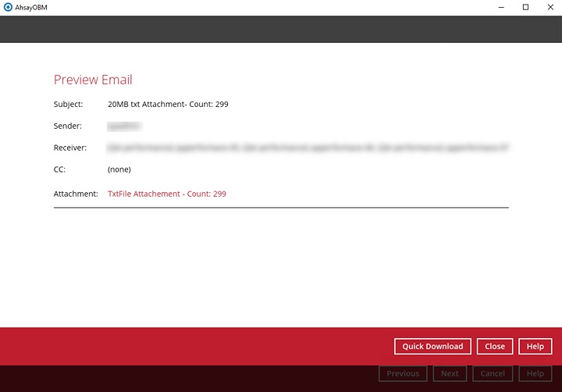Click the dimmed Previous button

pos(403,374)
